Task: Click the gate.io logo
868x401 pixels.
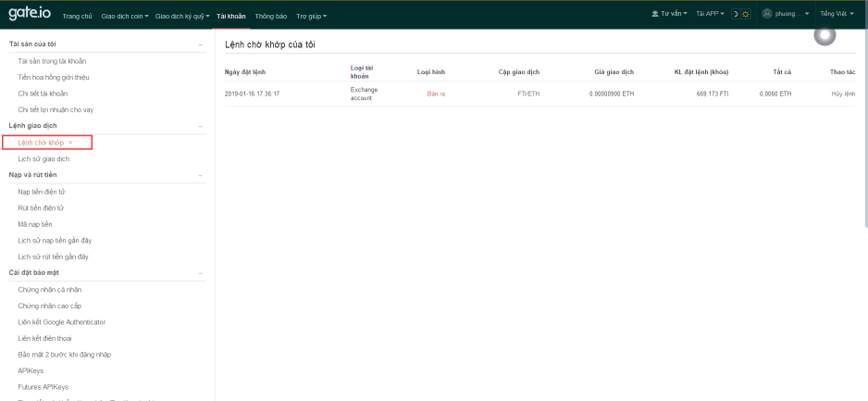Action: pos(30,15)
